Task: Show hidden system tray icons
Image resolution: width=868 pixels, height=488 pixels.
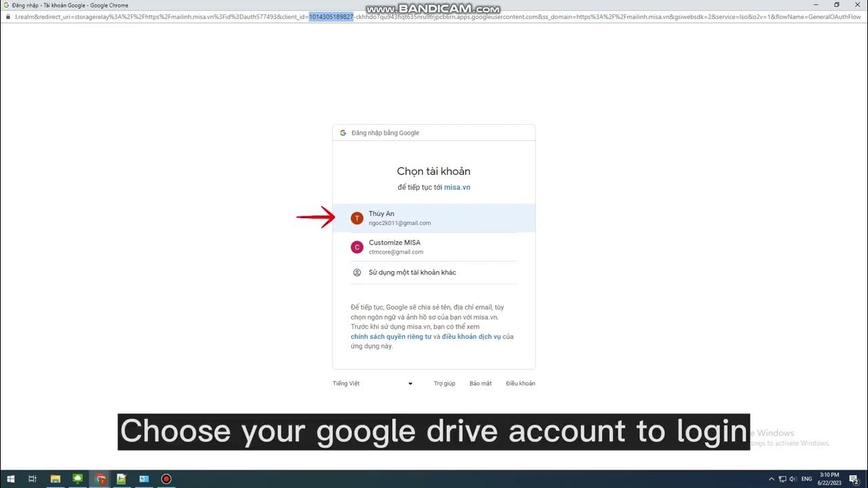Action: pos(771,479)
